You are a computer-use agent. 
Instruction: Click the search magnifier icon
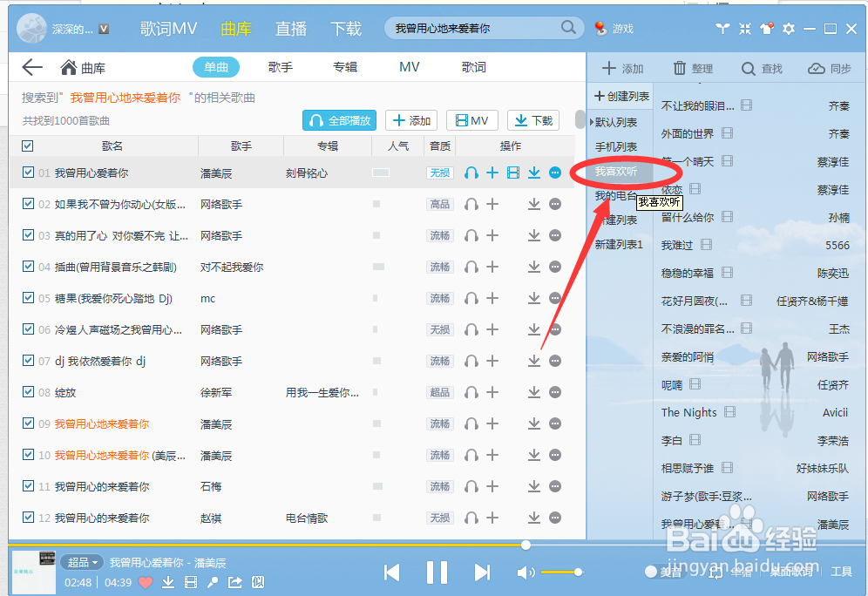(568, 27)
